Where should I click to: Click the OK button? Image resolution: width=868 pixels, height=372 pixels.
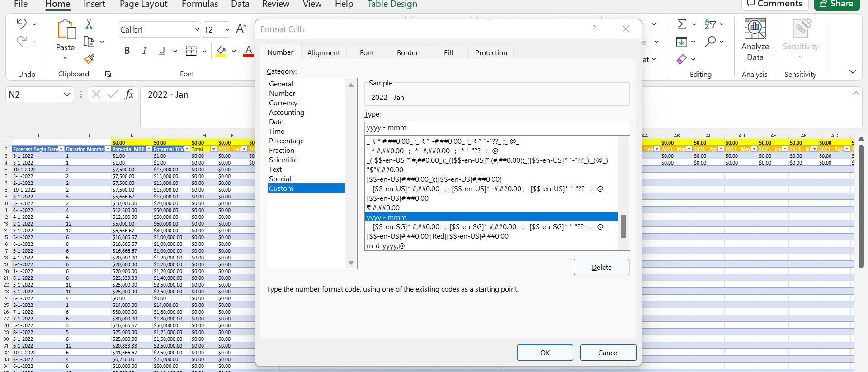[545, 353]
